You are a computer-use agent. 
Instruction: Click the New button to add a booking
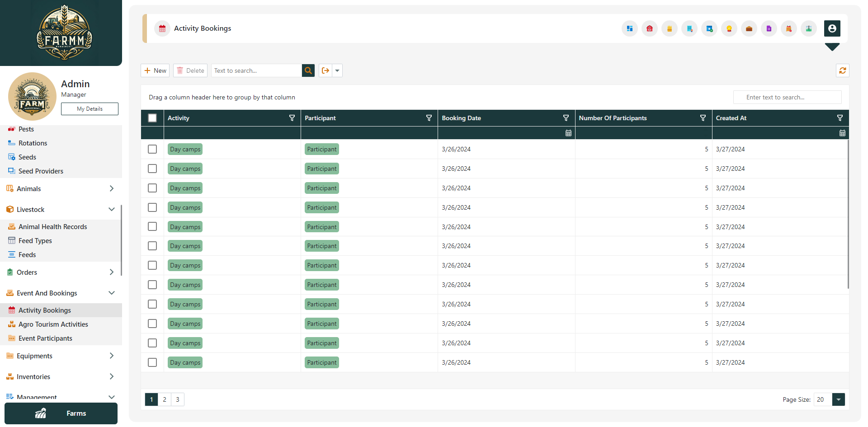(x=155, y=70)
